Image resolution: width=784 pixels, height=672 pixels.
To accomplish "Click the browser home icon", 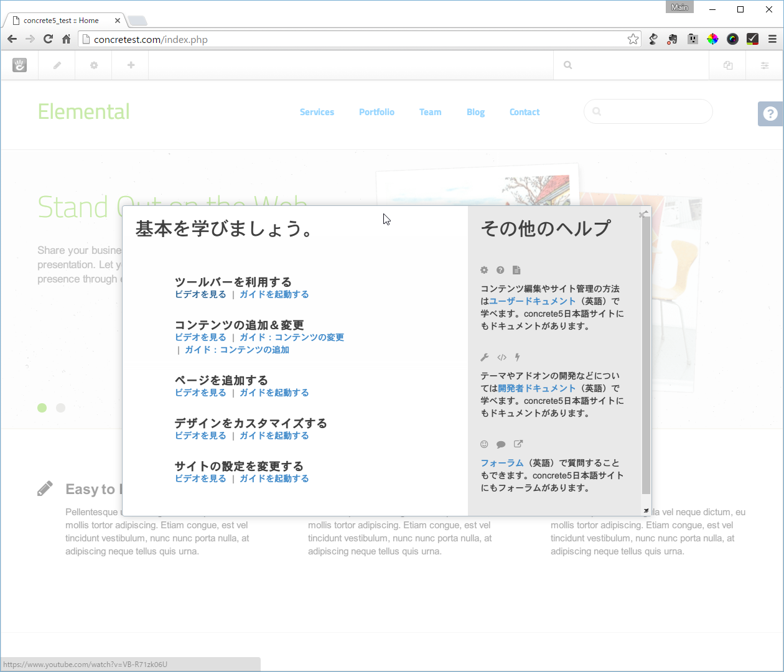I will coord(66,39).
